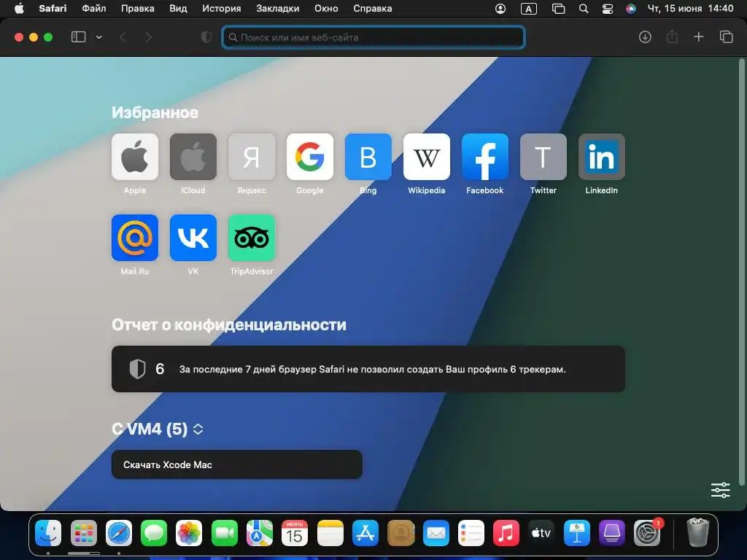Click the date and time in menu bar
747x560 pixels.
pos(690,9)
